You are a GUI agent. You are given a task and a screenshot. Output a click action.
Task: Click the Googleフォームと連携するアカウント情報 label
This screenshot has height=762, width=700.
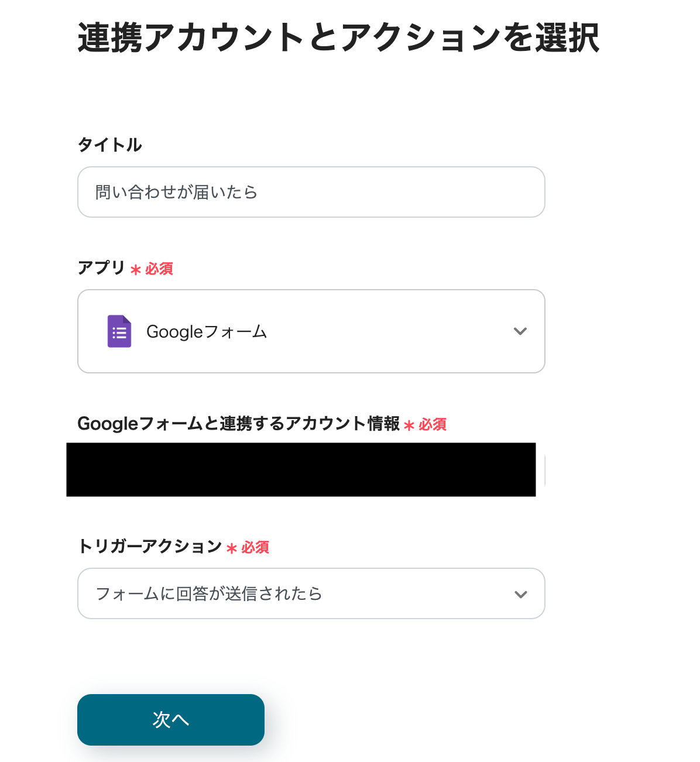click(x=241, y=424)
